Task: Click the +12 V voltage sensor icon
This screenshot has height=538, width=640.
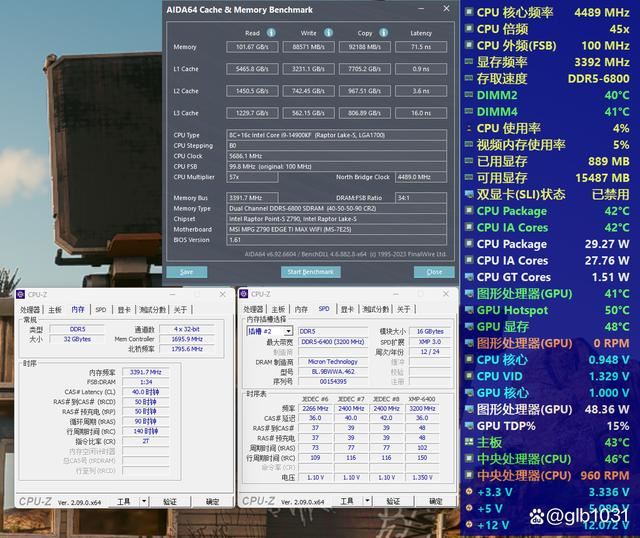Action: [x=469, y=525]
